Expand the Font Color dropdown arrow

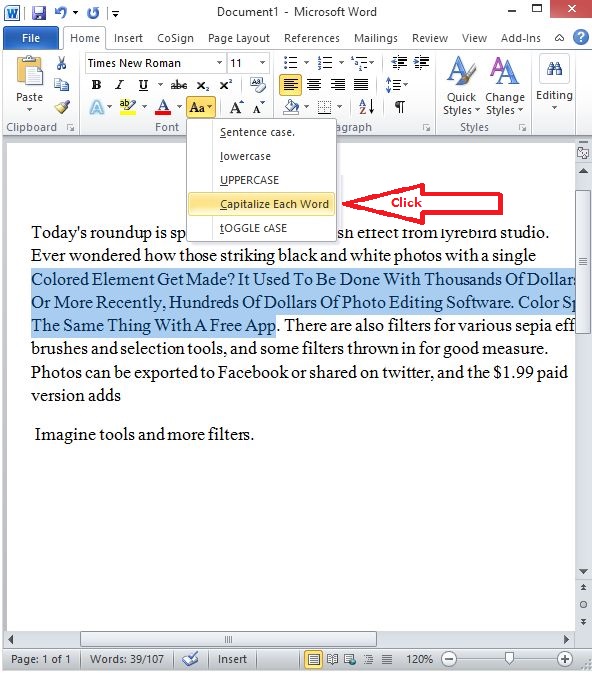[179, 106]
